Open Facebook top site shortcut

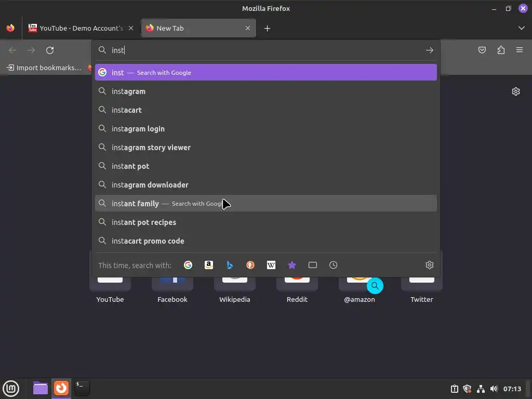click(172, 290)
